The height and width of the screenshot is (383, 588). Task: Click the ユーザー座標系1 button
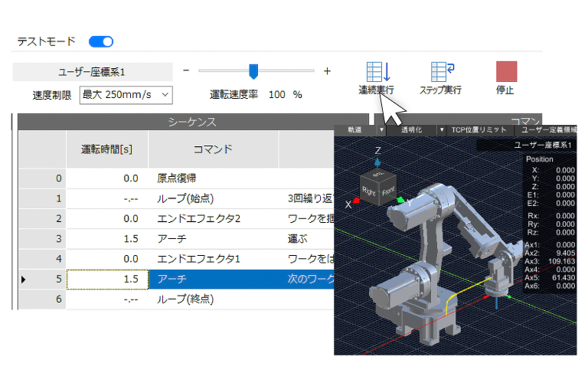[93, 72]
